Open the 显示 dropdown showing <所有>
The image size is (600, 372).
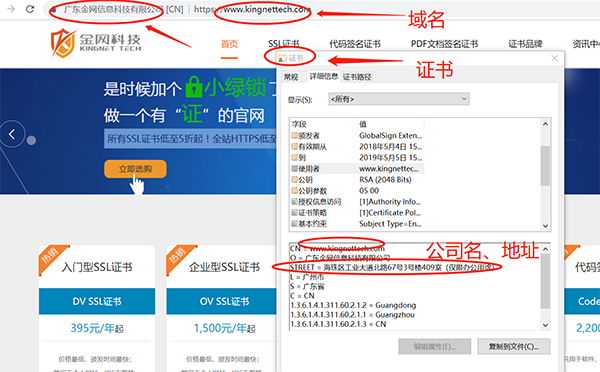point(399,99)
